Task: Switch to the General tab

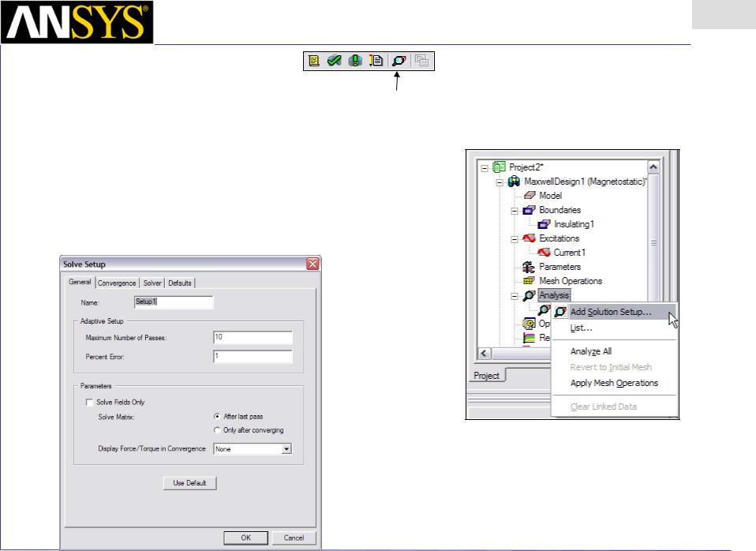Action: (80, 283)
